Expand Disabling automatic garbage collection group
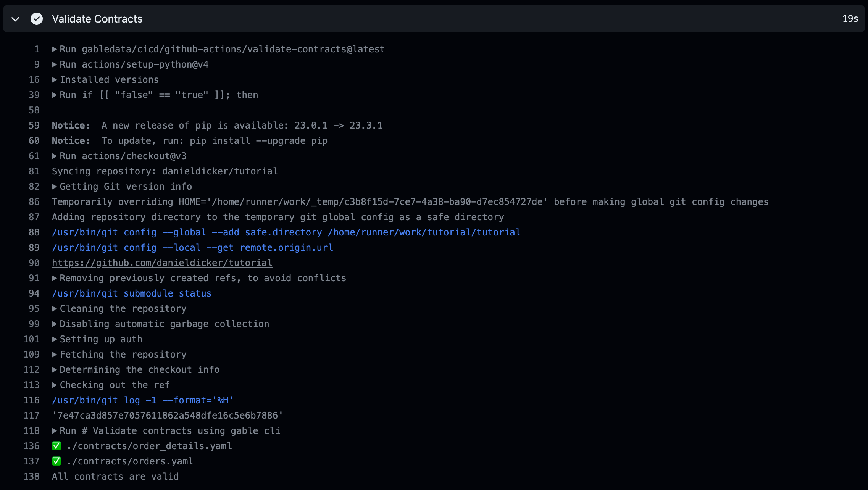This screenshot has height=490, width=868. tap(54, 324)
